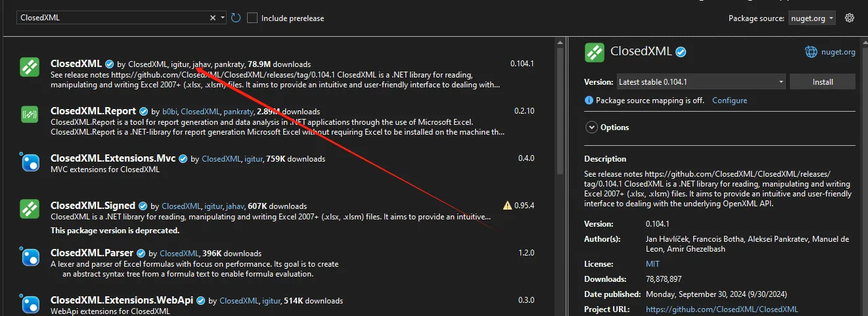Click the package source mapping info icon
The image size is (868, 316).
click(589, 101)
